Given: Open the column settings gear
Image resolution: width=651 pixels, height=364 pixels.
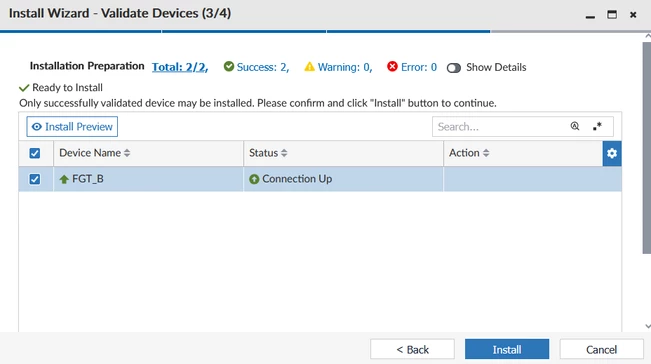Looking at the screenshot, I should [x=612, y=153].
